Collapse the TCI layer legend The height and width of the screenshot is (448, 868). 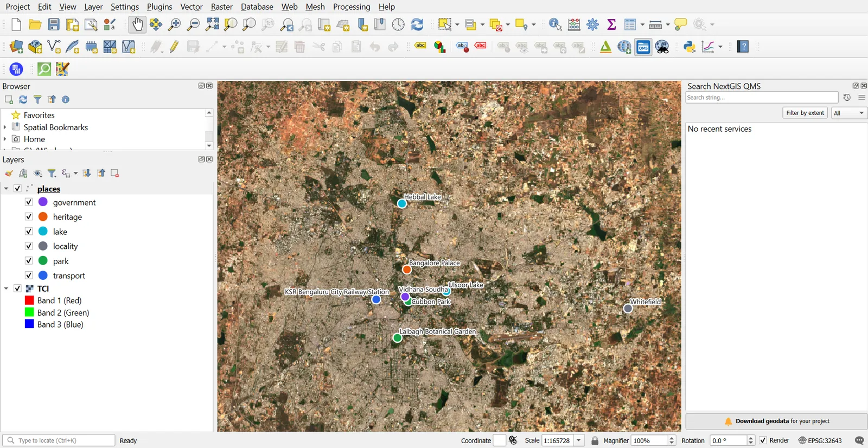pos(6,289)
